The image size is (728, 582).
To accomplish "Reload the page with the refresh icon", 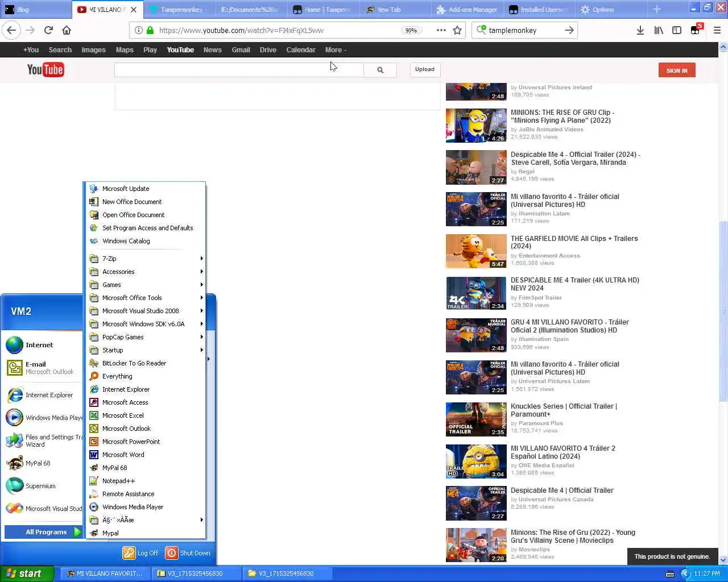I will 48,30.
